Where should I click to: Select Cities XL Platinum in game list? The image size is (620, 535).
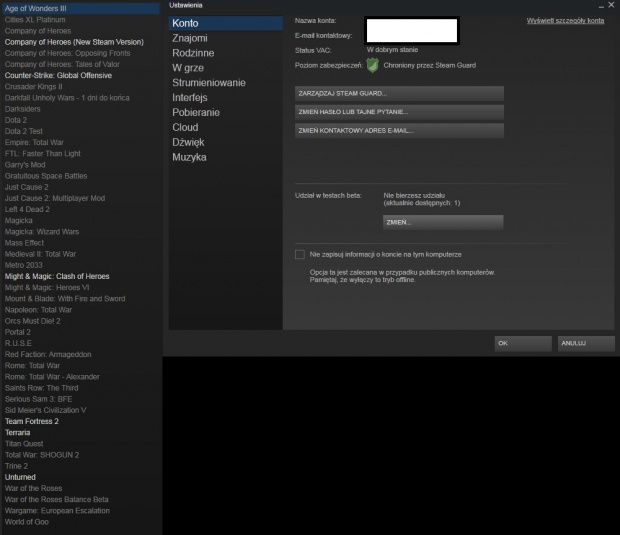(35, 20)
